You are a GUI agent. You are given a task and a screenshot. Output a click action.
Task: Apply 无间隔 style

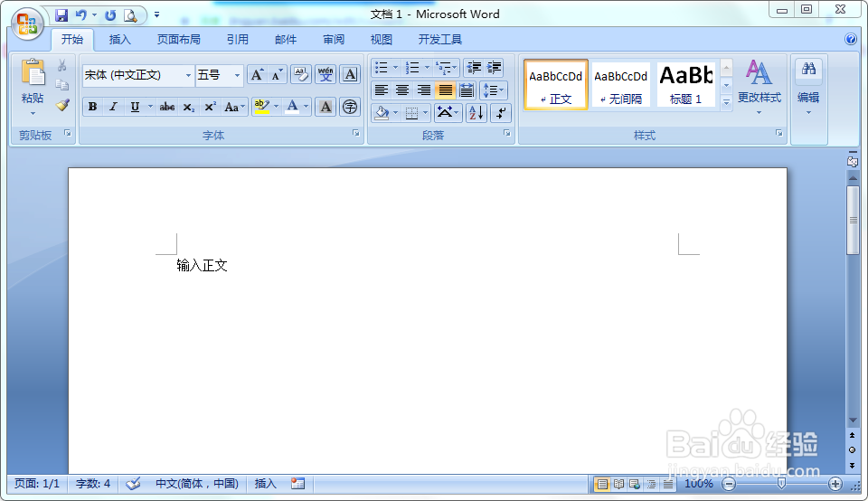620,85
